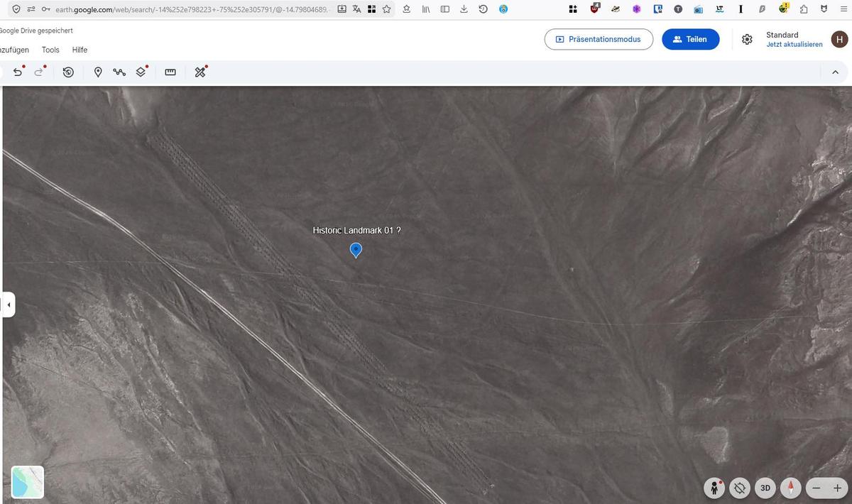
Task: Select the measure tool (ruler icon)
Action: 170,72
